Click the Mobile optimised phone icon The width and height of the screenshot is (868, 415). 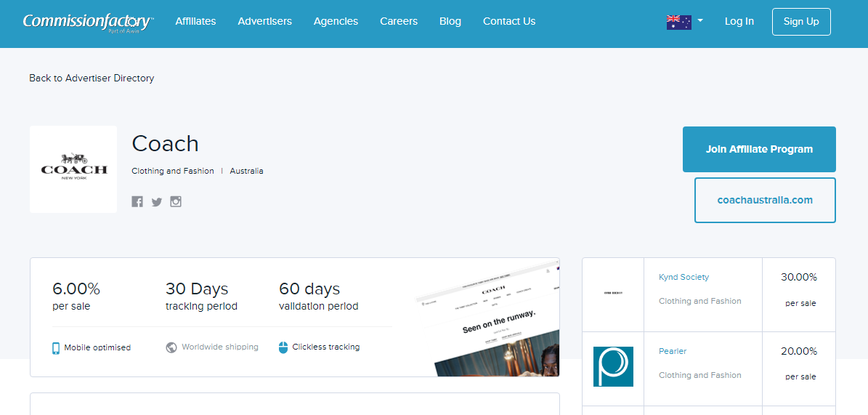tap(56, 348)
